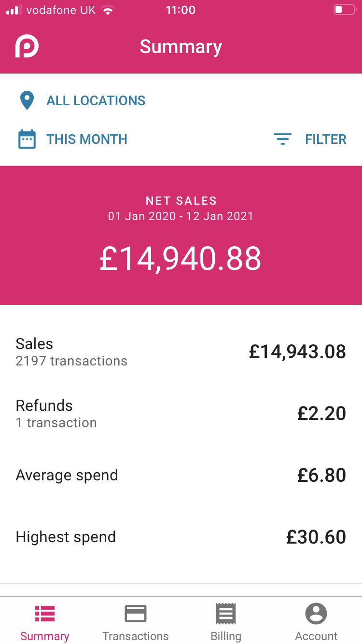Tap the filter lines icon
Viewport: 362px width, 644px height.
tap(282, 140)
